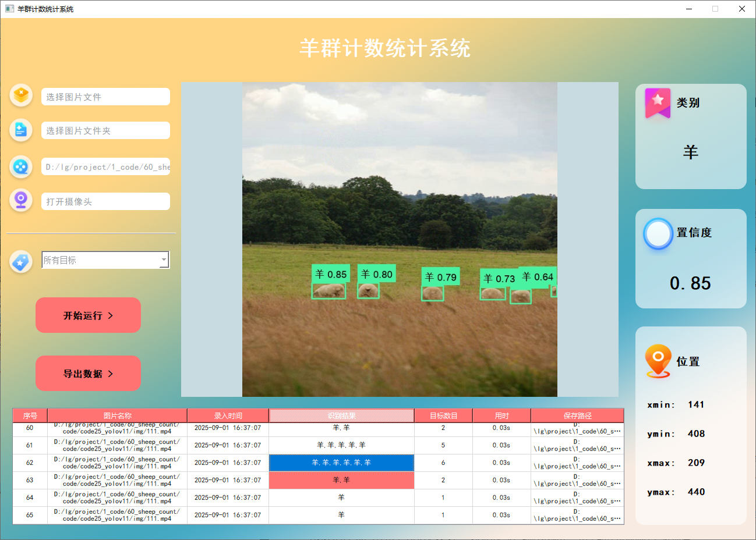756x540 pixels.
Task: Open the 选择图片文件夹 input field
Action: [x=105, y=130]
